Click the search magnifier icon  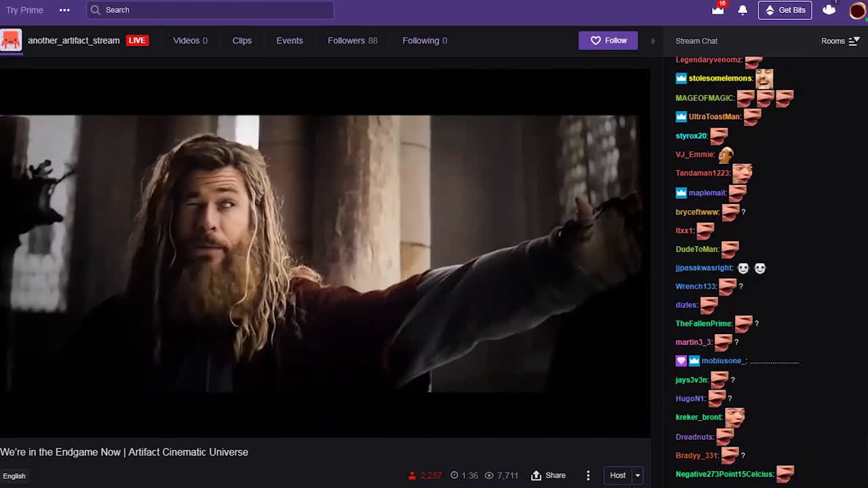click(x=96, y=10)
